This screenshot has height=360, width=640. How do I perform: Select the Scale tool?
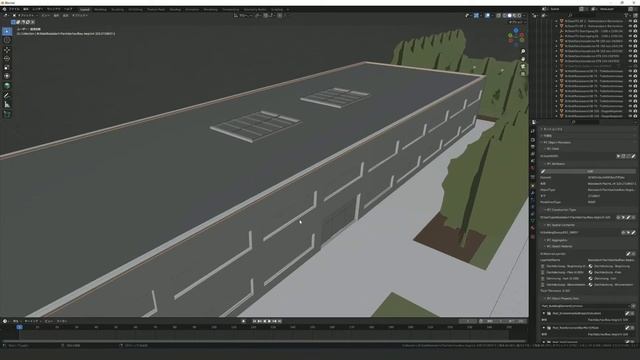click(7, 67)
